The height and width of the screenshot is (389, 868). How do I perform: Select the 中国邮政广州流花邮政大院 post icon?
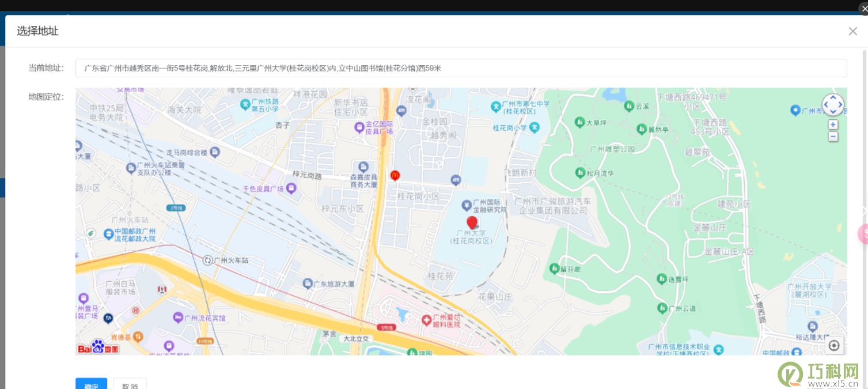pos(108,234)
